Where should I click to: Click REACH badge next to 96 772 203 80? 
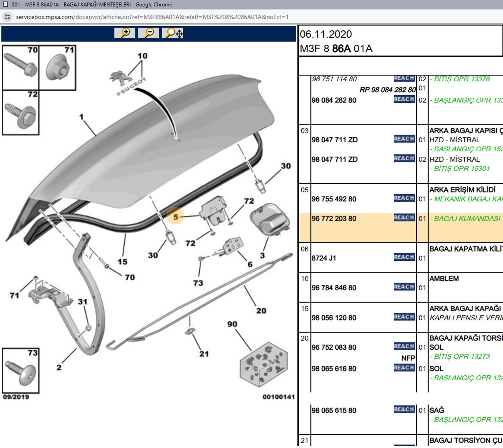click(404, 218)
